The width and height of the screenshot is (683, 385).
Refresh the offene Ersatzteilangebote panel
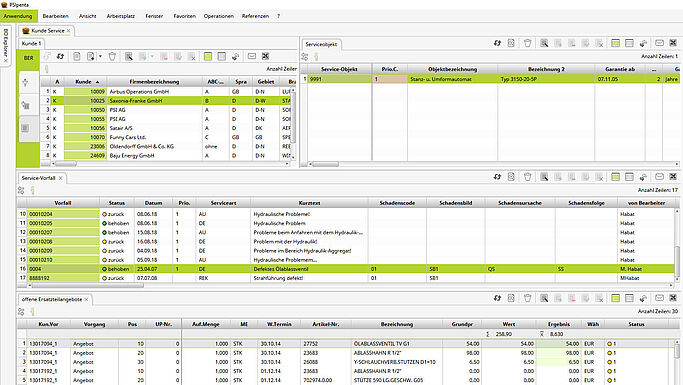coord(497,298)
